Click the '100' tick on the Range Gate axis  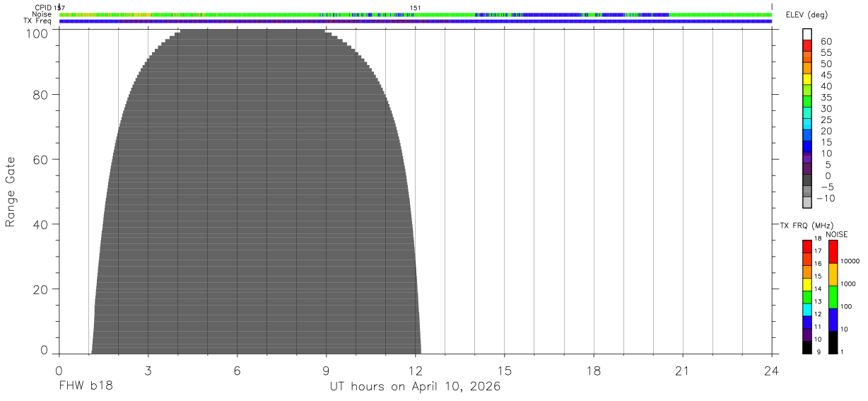[x=38, y=33]
